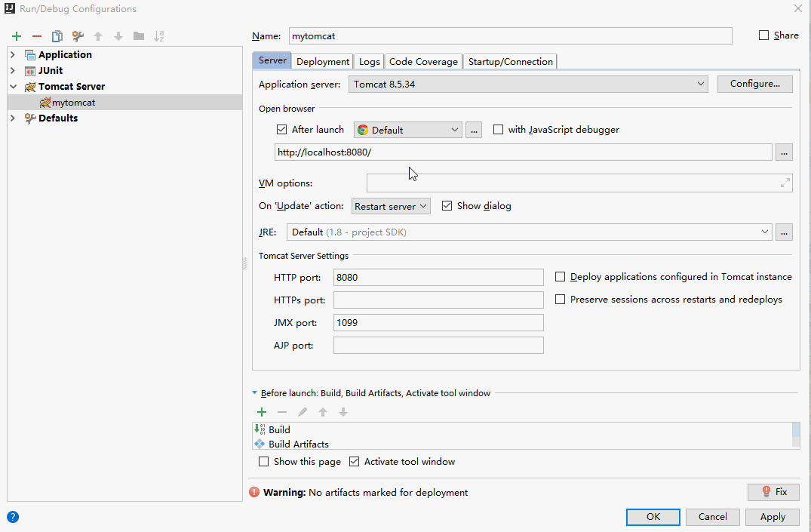
Task: Switch to the Code Coverage tab
Action: coord(423,62)
